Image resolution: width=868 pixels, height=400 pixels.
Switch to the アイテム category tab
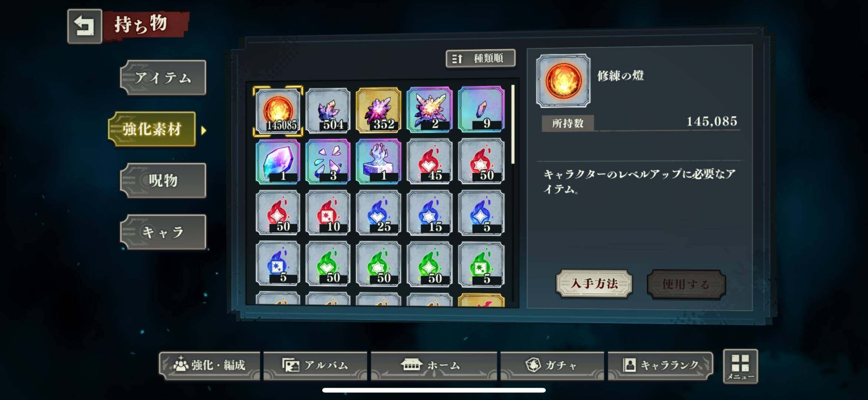click(x=163, y=78)
